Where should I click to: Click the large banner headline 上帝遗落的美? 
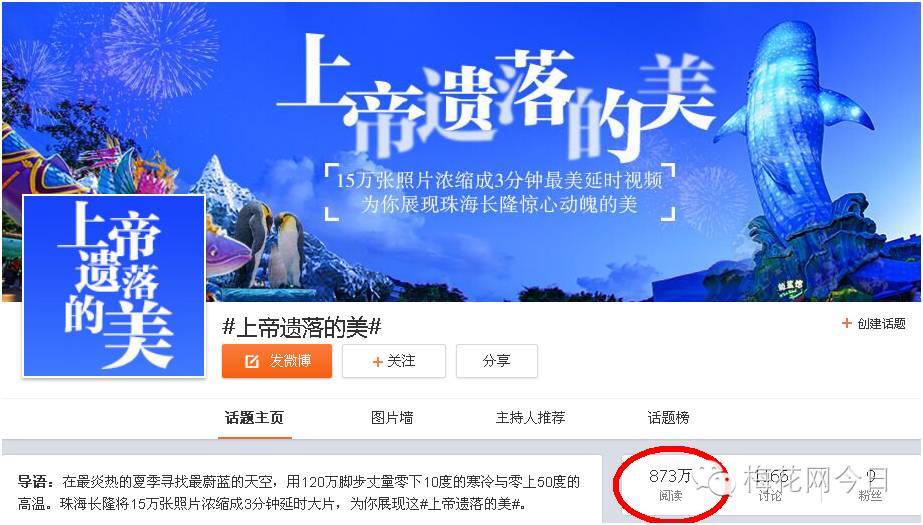click(496, 94)
